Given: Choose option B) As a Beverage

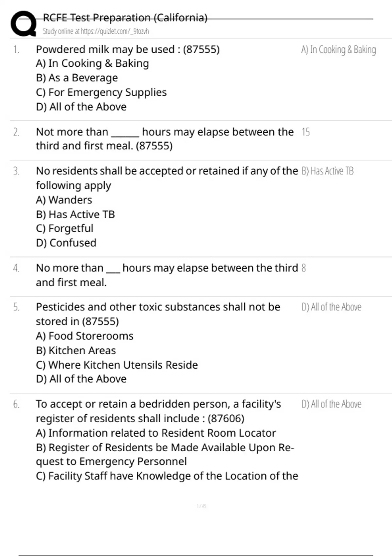Looking at the screenshot, I should [77, 78].
